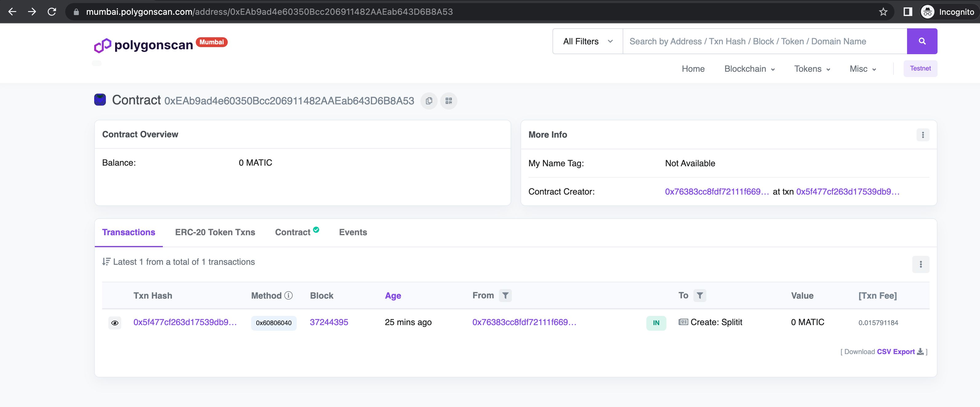The height and width of the screenshot is (407, 980).
Task: Preview the transaction with the eye icon
Action: [114, 323]
